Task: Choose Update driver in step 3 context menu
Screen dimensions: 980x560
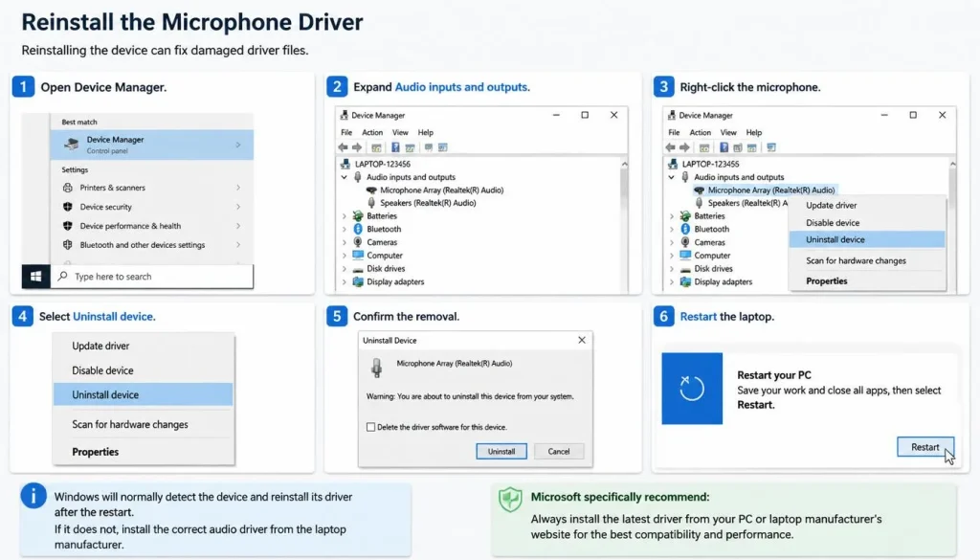Action: tap(867, 205)
